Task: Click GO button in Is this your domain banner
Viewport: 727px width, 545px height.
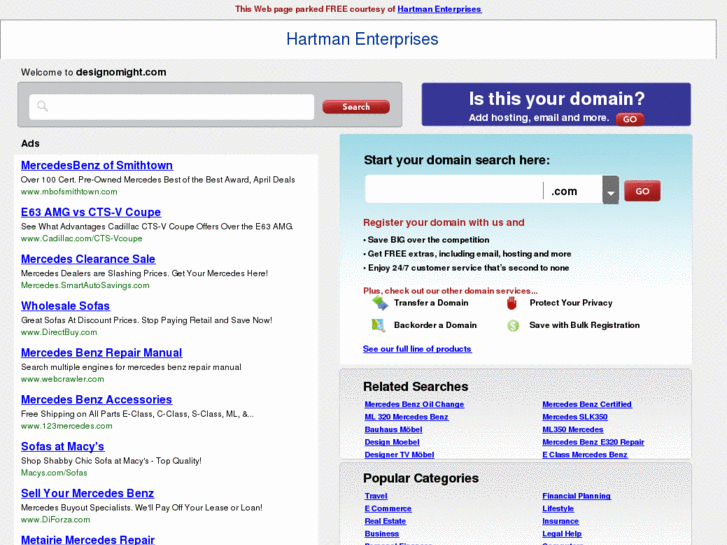Action: point(630,119)
